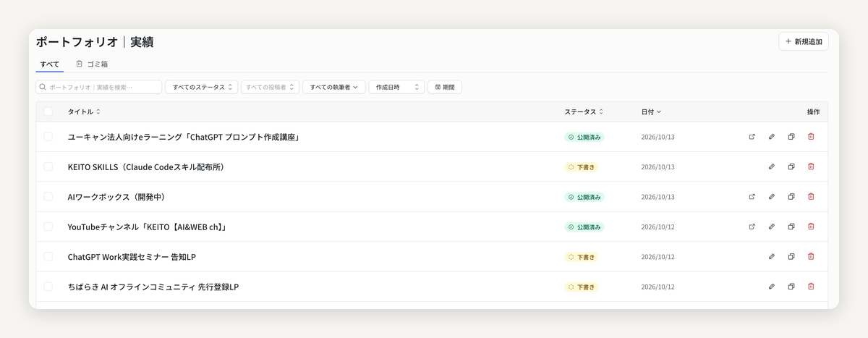
Task: Delete the KEITO SKILLS entry
Action: [811, 166]
